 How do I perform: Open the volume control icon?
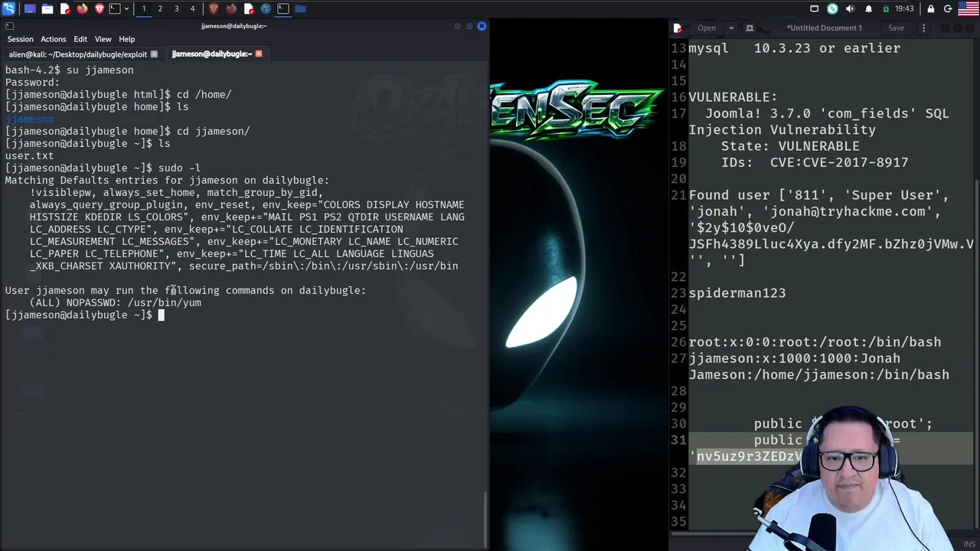[x=851, y=8]
